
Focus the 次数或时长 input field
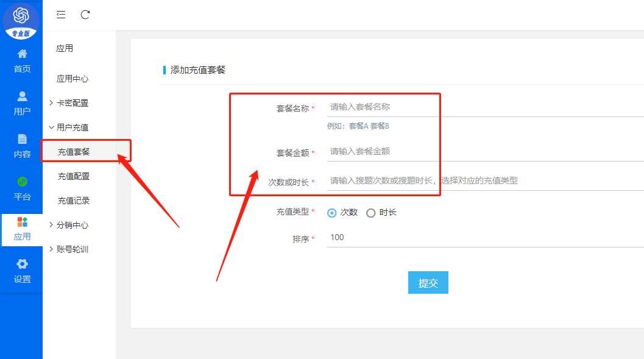[486, 181]
